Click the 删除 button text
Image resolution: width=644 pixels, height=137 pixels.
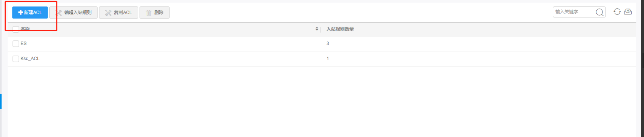(159, 12)
